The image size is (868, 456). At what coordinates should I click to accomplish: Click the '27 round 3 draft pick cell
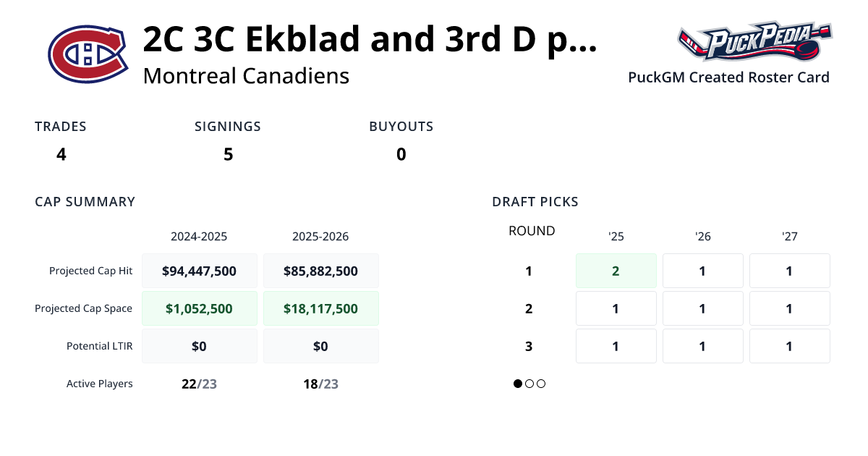point(789,345)
